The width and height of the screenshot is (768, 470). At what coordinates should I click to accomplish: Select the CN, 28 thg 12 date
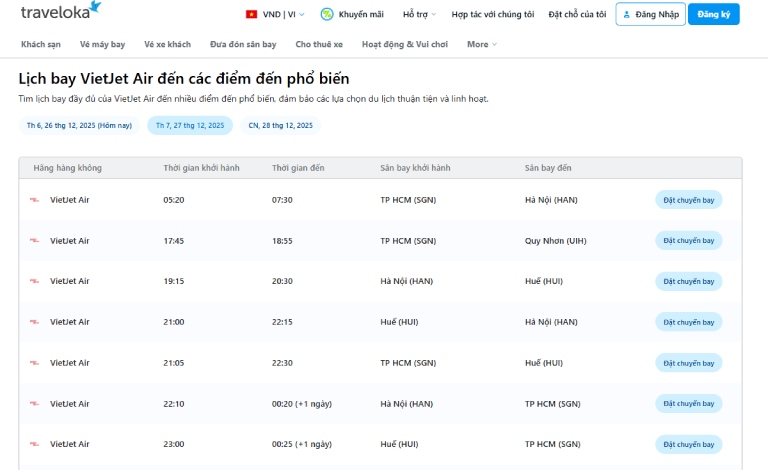coord(280,126)
